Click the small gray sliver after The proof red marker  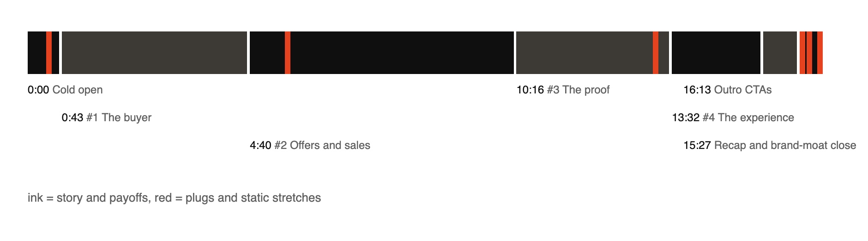coord(663,53)
